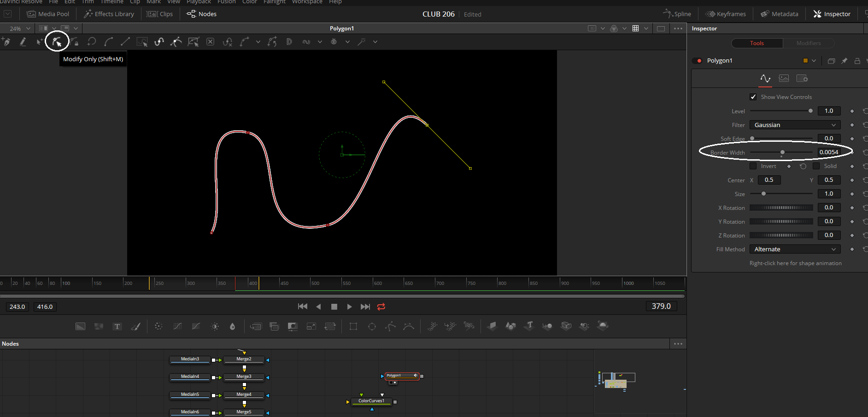Image resolution: width=868 pixels, height=417 pixels.
Task: Click the Border Width value field 0.0054
Action: tap(829, 152)
